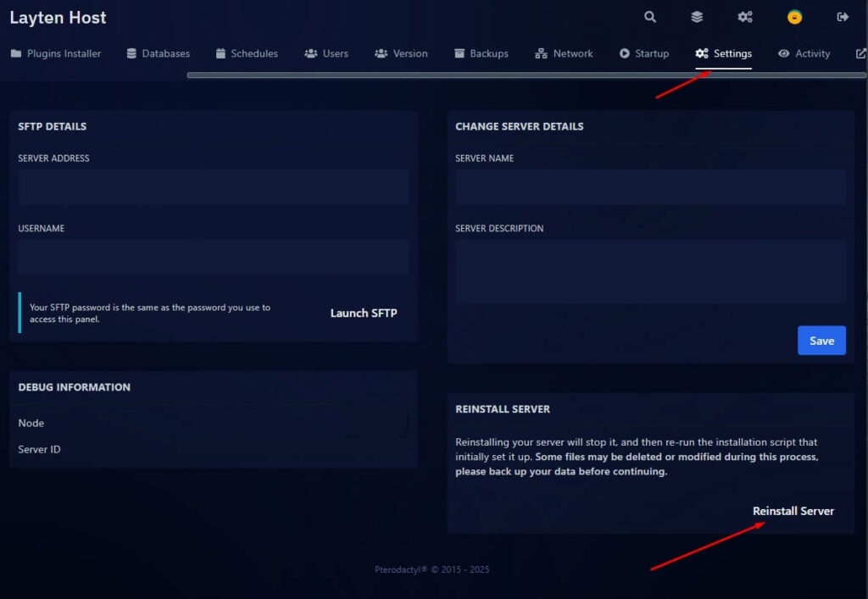868x599 pixels.
Task: Open the Backups tab
Action: click(481, 53)
